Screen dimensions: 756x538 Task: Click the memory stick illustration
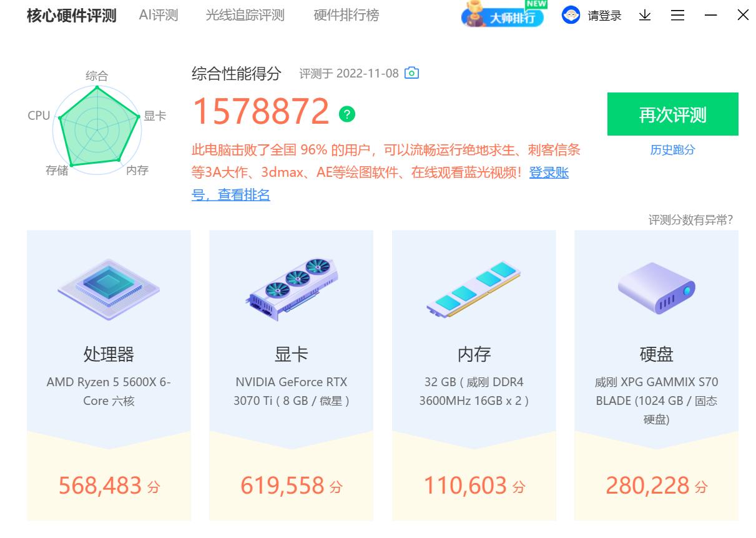tap(474, 289)
